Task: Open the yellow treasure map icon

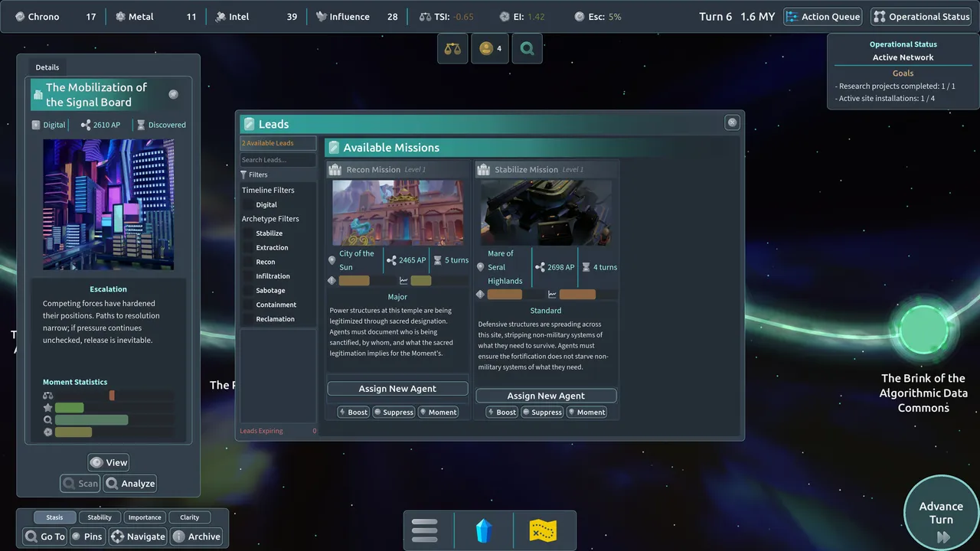Action: 543,530
